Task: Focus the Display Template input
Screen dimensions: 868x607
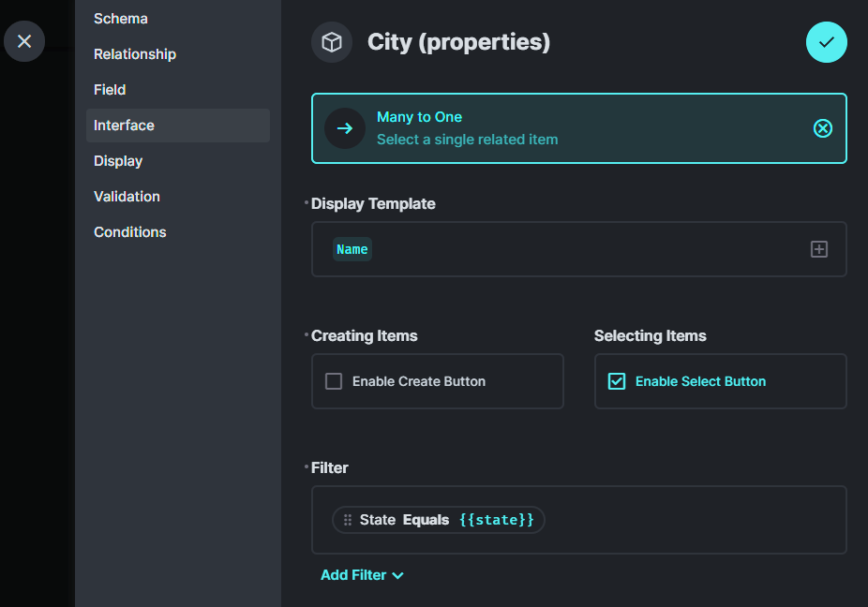Action: pyautogui.click(x=578, y=249)
